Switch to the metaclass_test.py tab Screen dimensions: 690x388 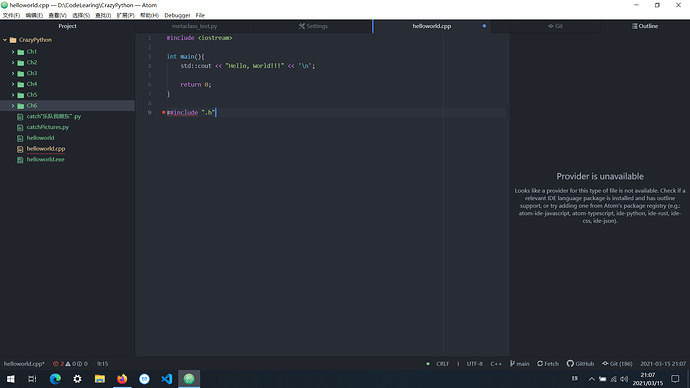195,26
